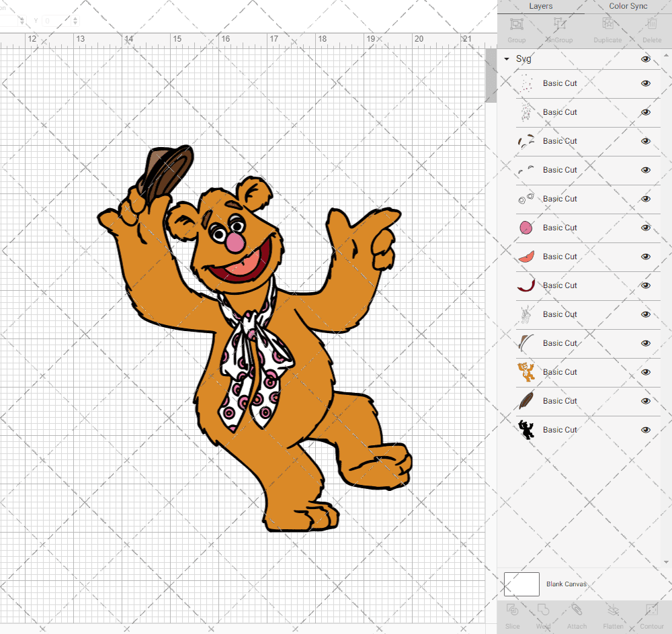Select the black silhouette layer thumbnail

(x=526, y=430)
